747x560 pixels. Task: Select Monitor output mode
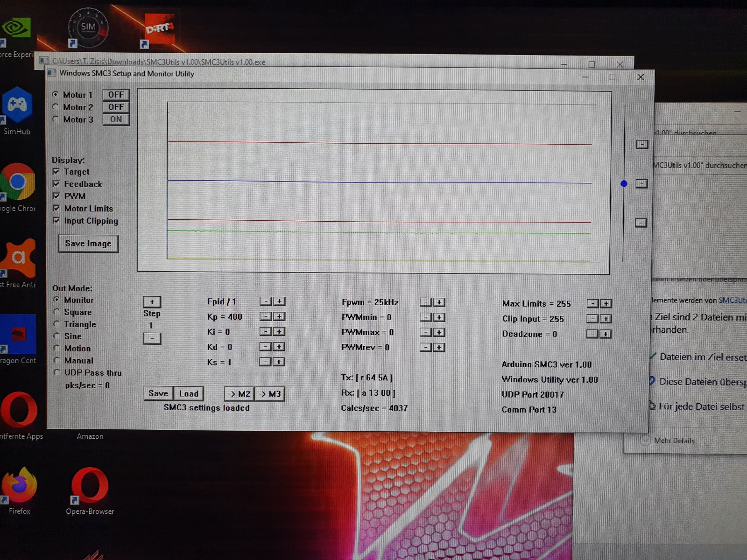tap(56, 300)
